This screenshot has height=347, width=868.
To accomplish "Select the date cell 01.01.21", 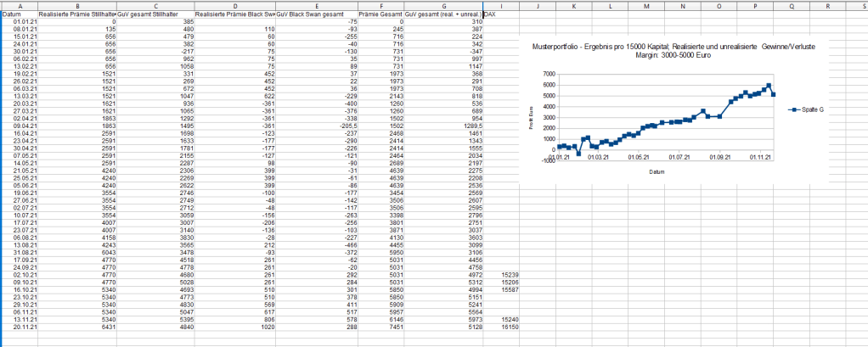I will 19,21.
